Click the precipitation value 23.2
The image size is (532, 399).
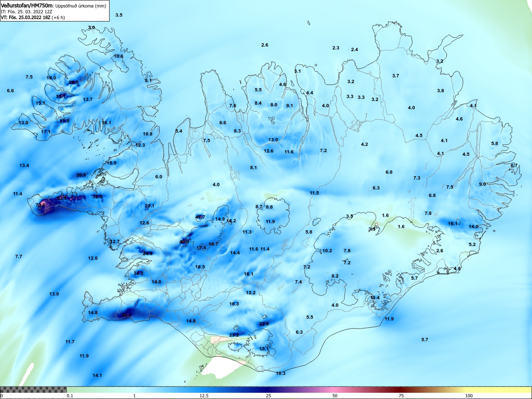point(234,335)
